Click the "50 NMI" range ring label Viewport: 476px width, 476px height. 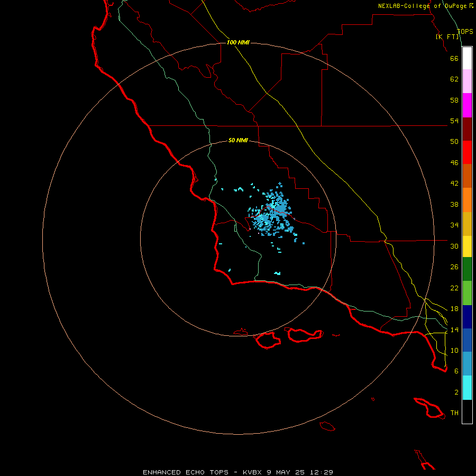tap(238, 140)
